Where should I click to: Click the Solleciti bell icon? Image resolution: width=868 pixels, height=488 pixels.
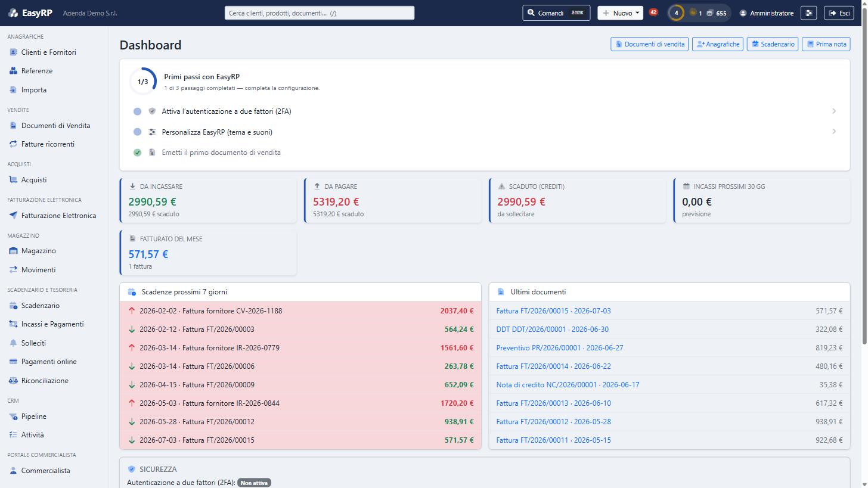point(13,343)
